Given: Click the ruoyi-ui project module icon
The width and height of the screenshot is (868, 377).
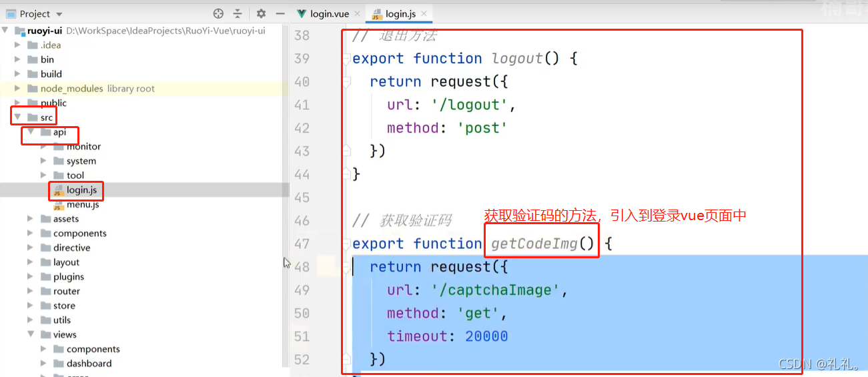Looking at the screenshot, I should pyautogui.click(x=19, y=31).
